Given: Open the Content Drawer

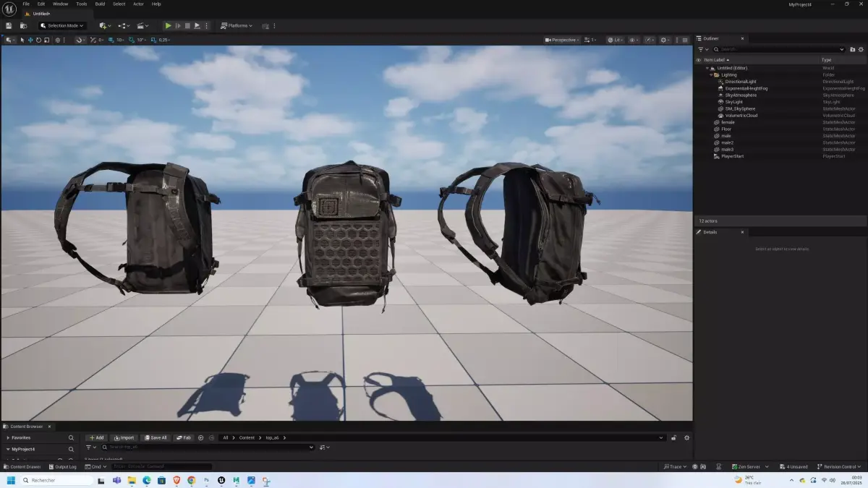Looking at the screenshot, I should (x=22, y=467).
